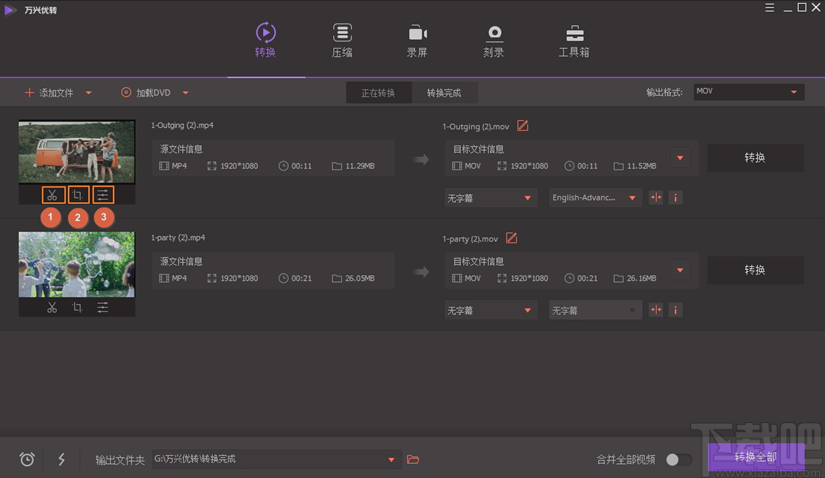
Task: Click the 万兴优转 app logo
Action: pyautogui.click(x=9, y=10)
